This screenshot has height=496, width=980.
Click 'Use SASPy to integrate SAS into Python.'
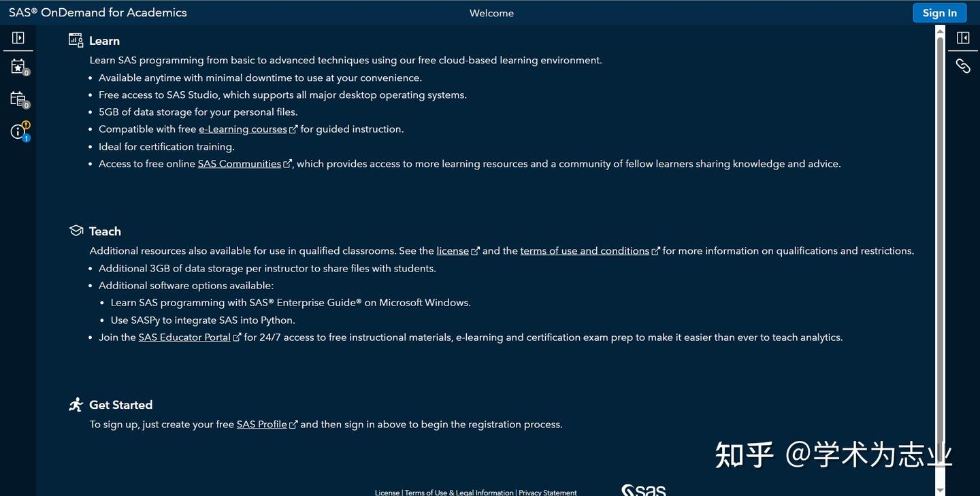[203, 320]
